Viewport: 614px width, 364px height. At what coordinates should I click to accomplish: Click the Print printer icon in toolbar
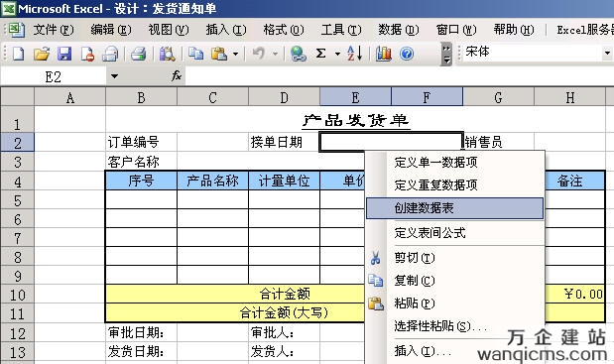(x=138, y=54)
